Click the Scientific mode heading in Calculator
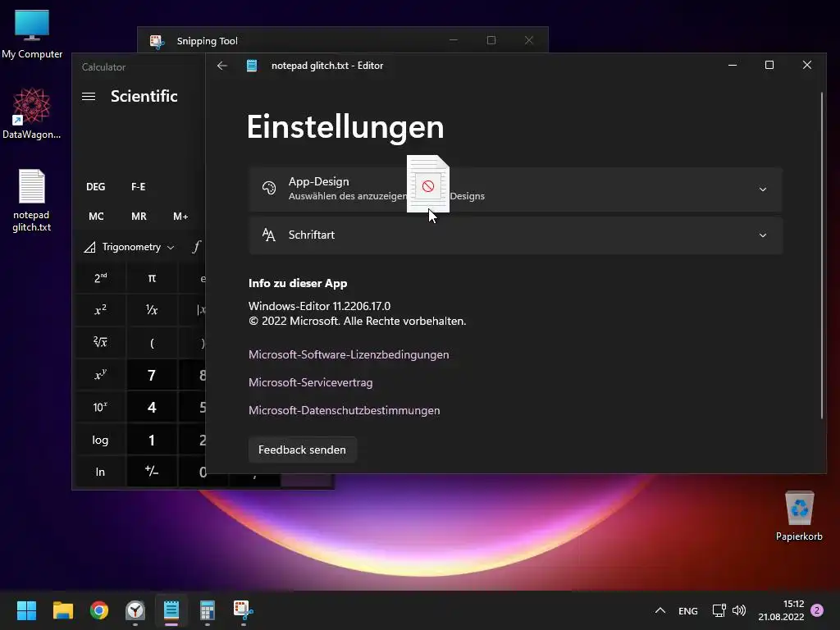Screen dimensions: 840x630 coord(144,97)
